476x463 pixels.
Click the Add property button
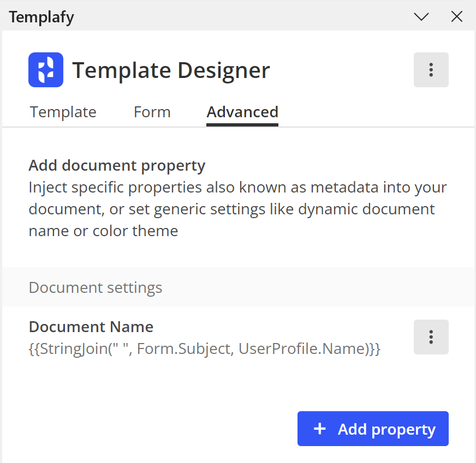click(x=373, y=429)
